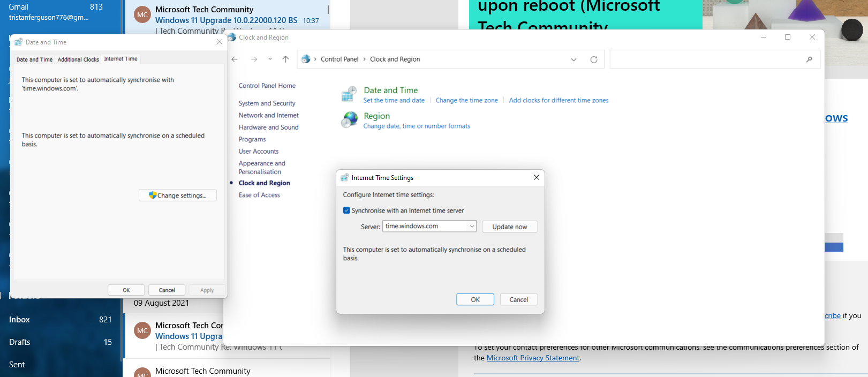Viewport: 868px width, 377px height.
Task: Click Update now button
Action: [510, 227]
